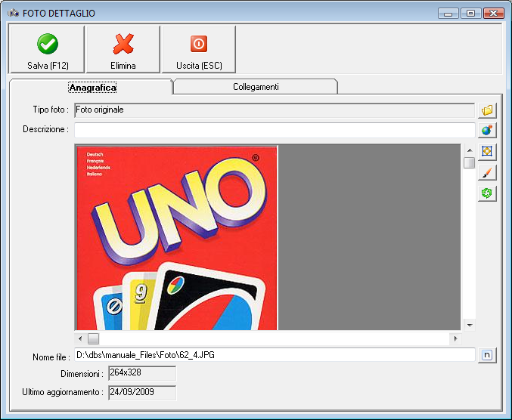Click the green recycle refresh icon

tap(487, 193)
